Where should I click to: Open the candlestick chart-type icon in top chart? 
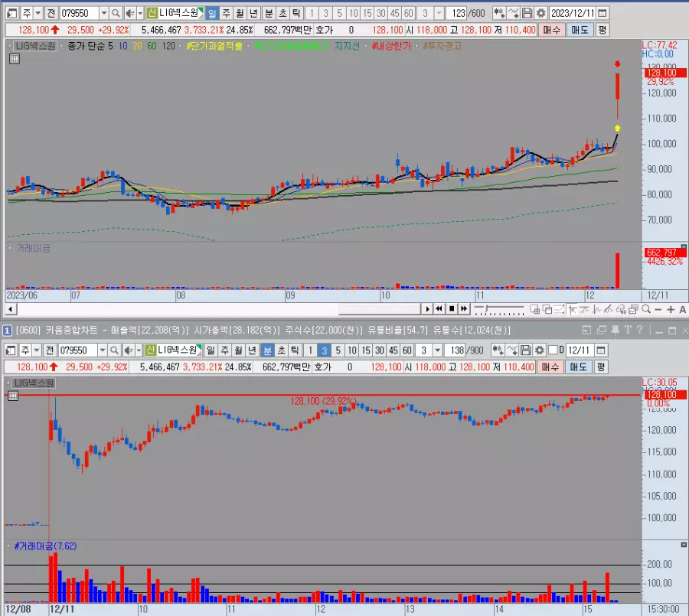[x=499, y=13]
